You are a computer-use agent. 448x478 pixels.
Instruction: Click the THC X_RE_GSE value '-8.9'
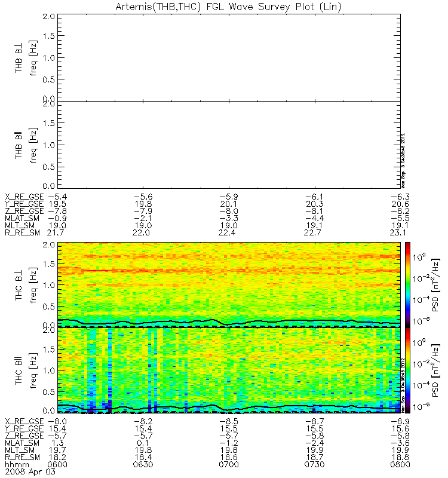click(400, 421)
